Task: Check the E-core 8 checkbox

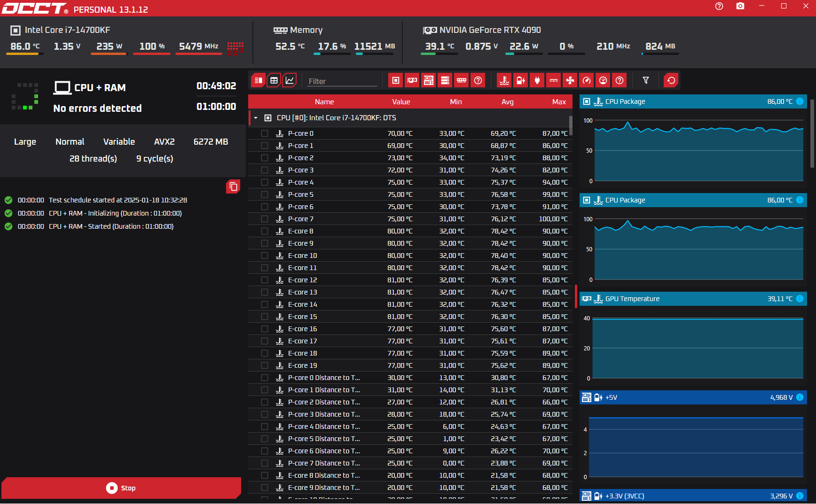Action: (x=265, y=231)
